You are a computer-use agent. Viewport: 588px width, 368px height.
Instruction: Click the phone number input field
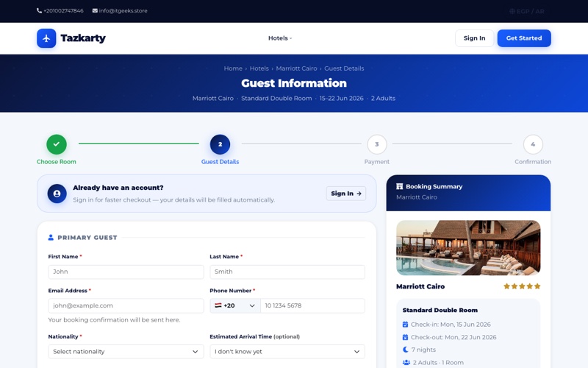[x=313, y=305]
